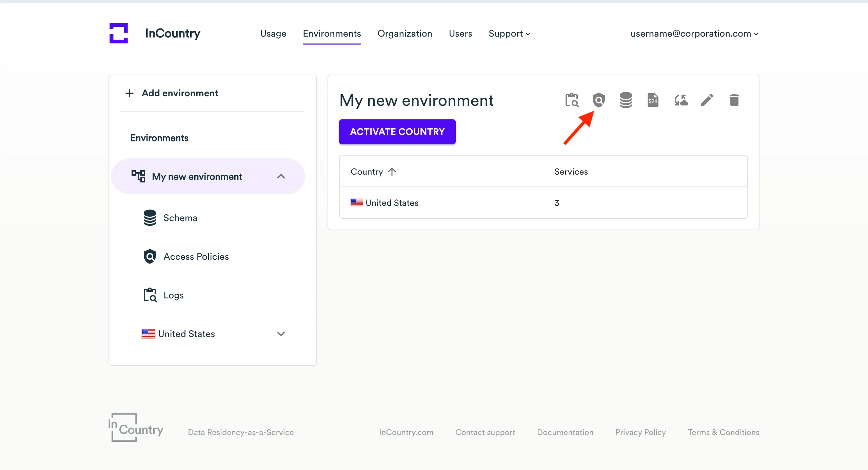This screenshot has width=868, height=470.
Task: Switch to the Usage tab
Action: (273, 34)
